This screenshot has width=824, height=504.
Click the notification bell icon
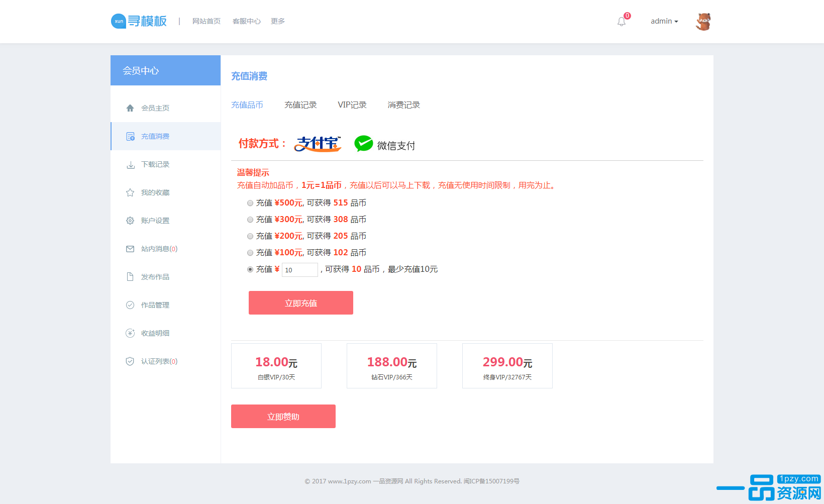[622, 22]
